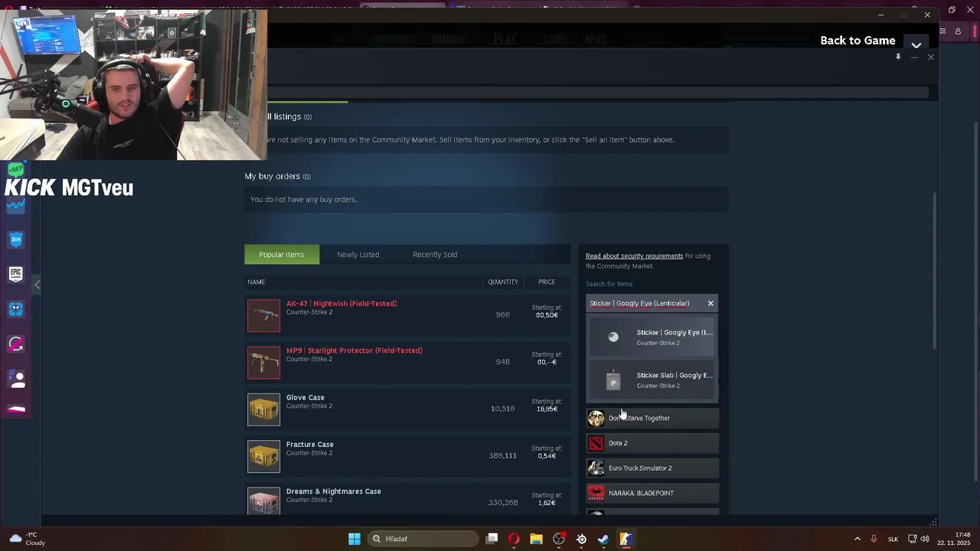
Task: Click the pink refresh circle sidebar icon
Action: tap(16, 344)
